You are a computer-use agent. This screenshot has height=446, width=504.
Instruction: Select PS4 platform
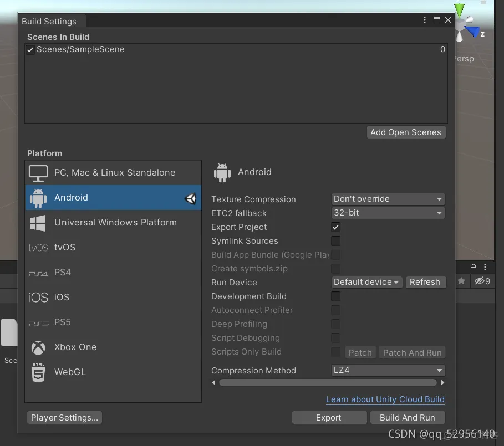pyautogui.click(x=113, y=272)
